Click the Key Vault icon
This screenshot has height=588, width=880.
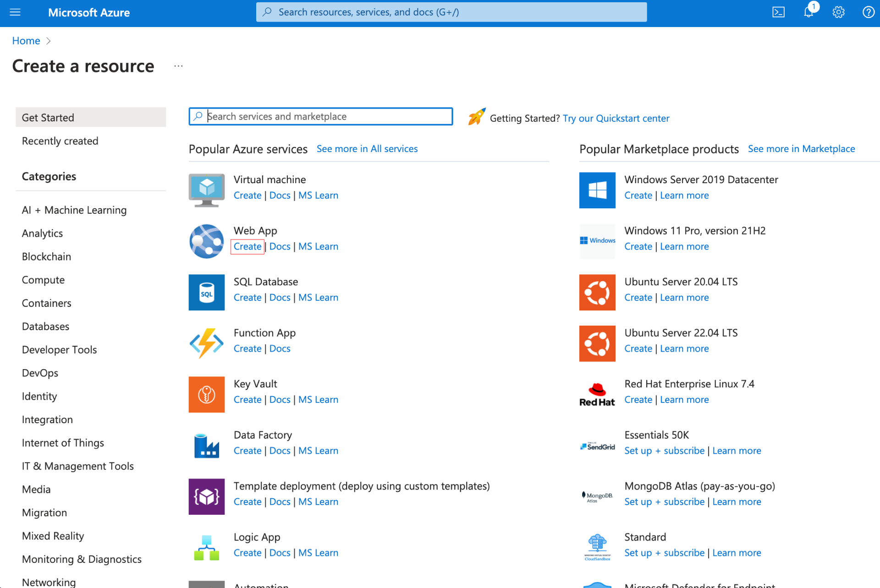206,394
